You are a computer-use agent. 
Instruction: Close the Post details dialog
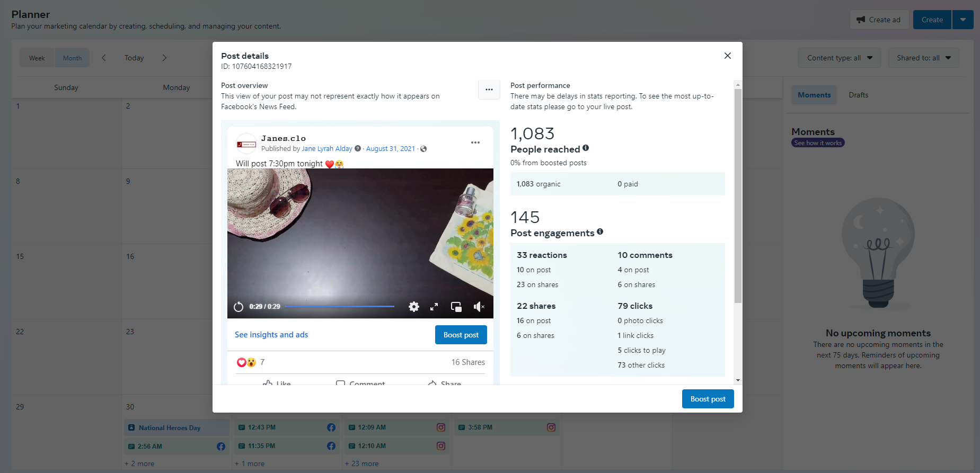[x=728, y=56]
